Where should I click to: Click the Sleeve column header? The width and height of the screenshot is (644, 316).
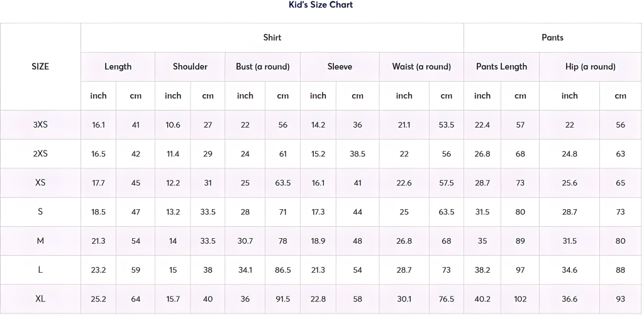[x=340, y=67]
